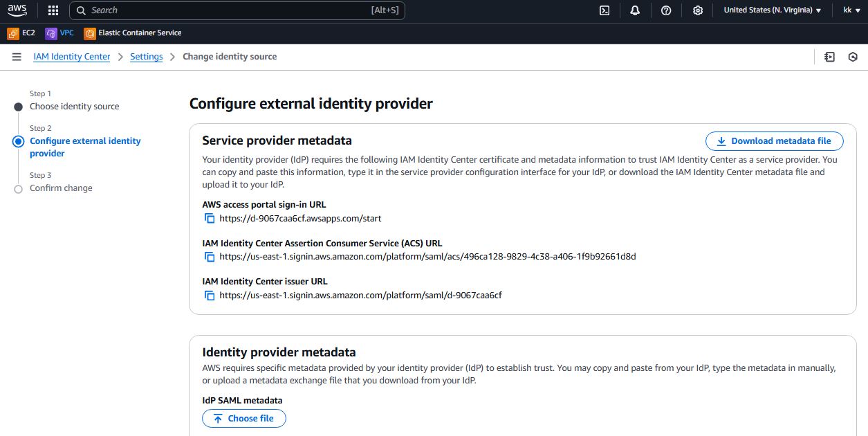Click Choose file for IdP SAML metadata
This screenshot has height=436, width=868.
243,419
